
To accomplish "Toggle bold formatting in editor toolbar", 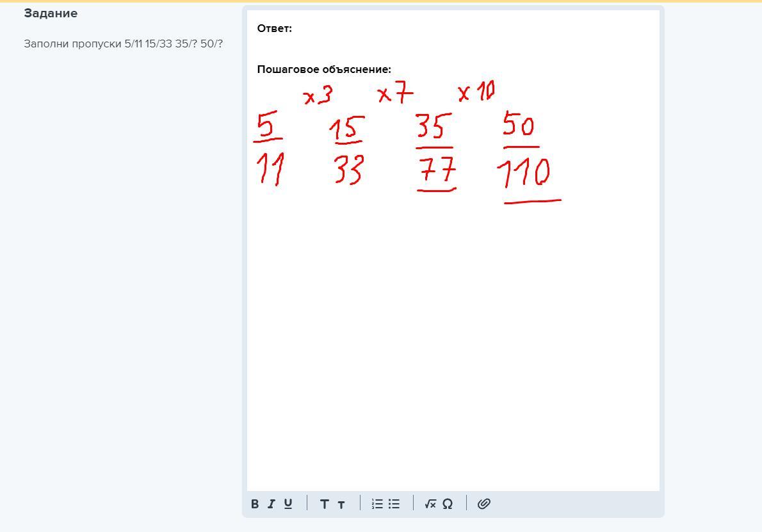I will [255, 504].
